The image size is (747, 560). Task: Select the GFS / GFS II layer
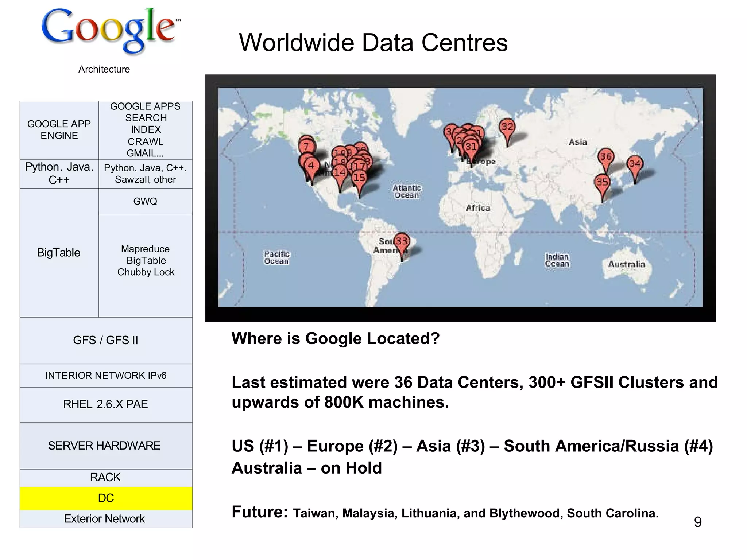[106, 340]
